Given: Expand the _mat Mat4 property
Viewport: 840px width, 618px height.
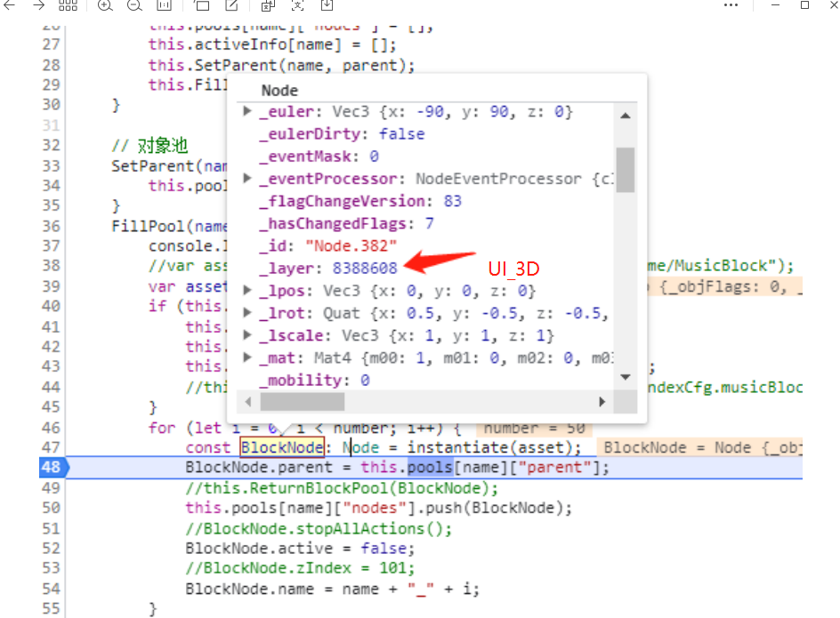Looking at the screenshot, I should [247, 357].
